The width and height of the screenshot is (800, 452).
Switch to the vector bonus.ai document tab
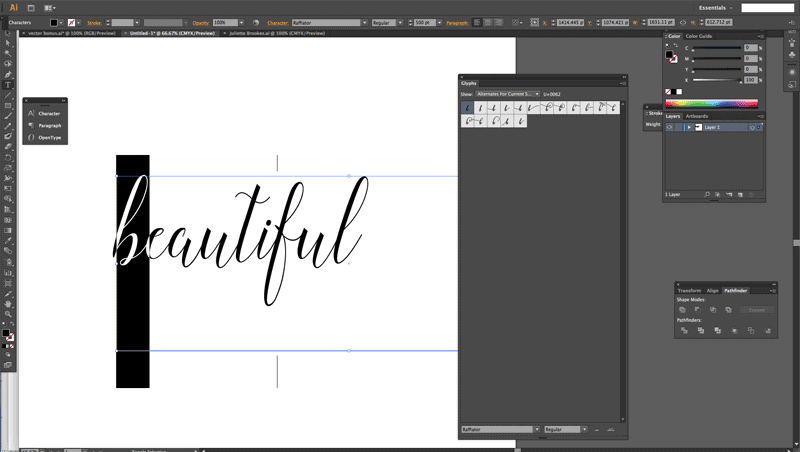point(71,33)
